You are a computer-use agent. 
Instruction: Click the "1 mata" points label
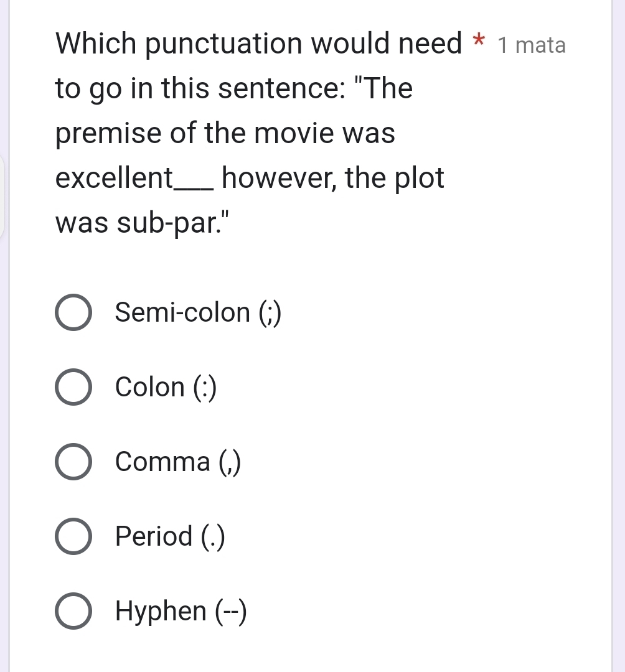click(x=532, y=45)
